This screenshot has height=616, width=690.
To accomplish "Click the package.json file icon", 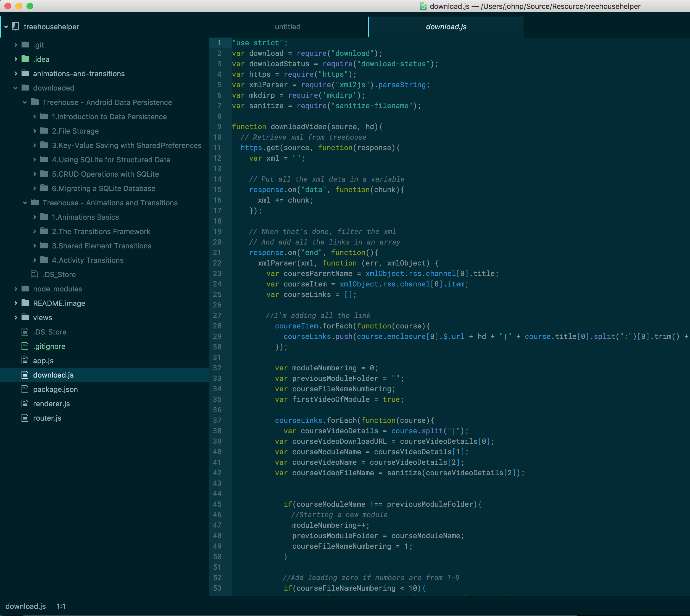I will pyautogui.click(x=25, y=389).
